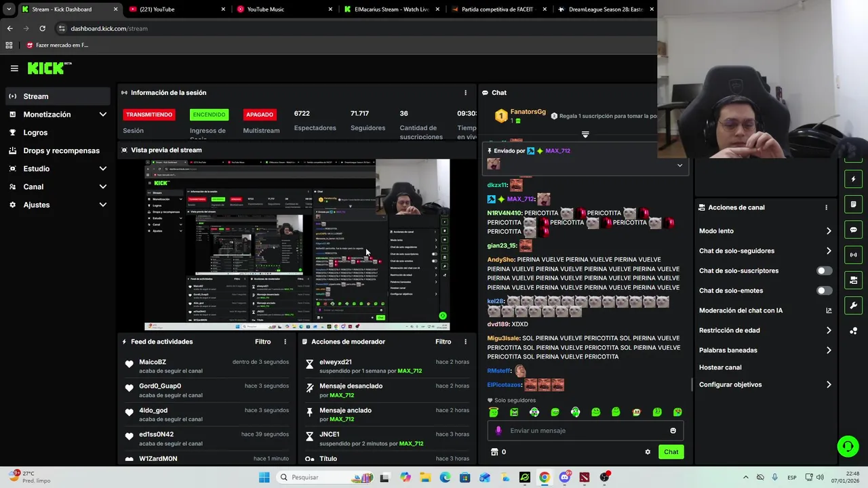868x488 pixels.
Task: Open Chat de solo-seguidores options chevron
Action: pos(829,251)
